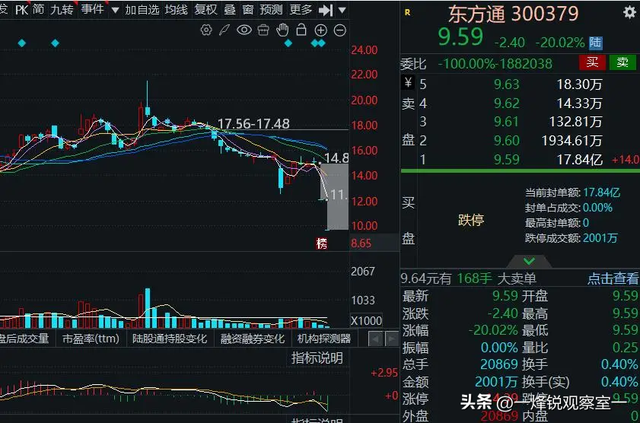Click the blue 陆 badge
This screenshot has width=640, height=423.
(x=596, y=42)
